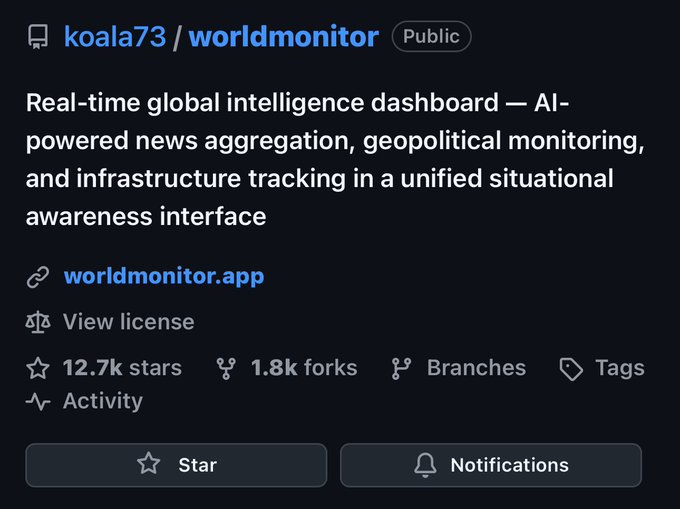View the 1.8k forks list
The height and width of the screenshot is (509, 680).
303,368
